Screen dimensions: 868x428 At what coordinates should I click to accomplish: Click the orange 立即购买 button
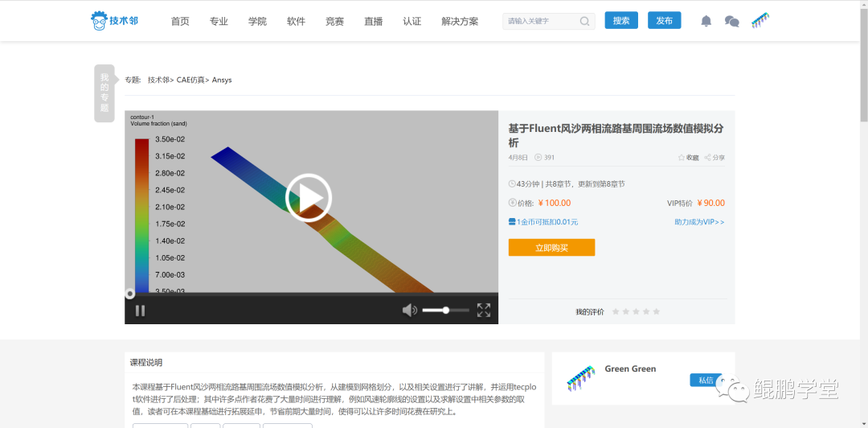click(x=551, y=247)
